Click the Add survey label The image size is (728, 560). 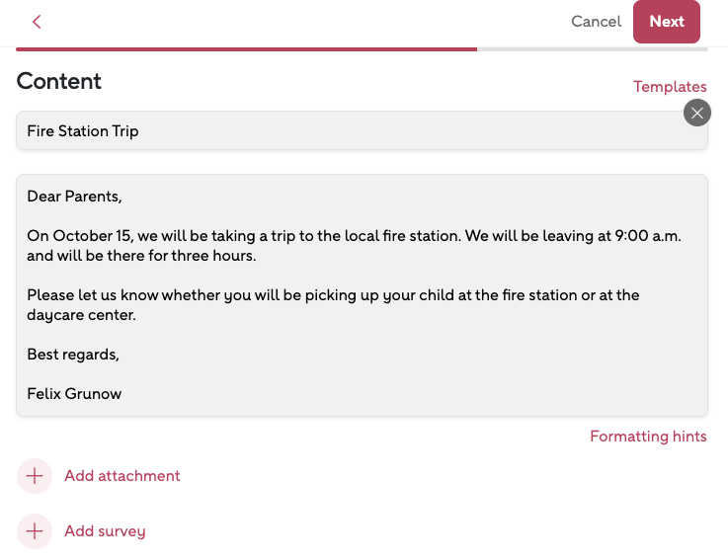(x=105, y=531)
